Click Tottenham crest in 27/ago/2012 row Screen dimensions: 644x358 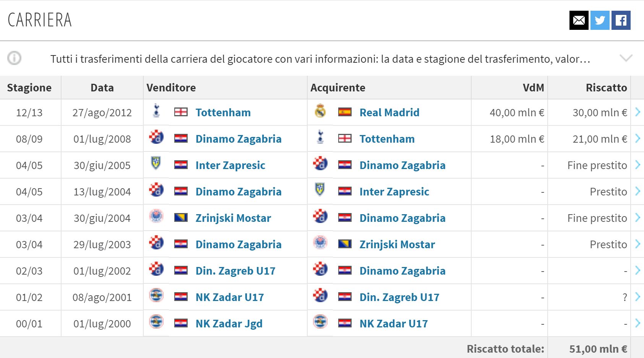click(156, 111)
